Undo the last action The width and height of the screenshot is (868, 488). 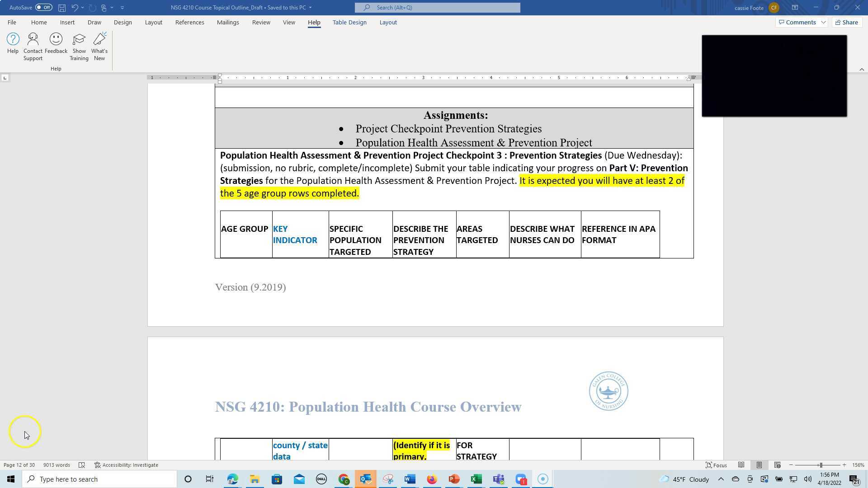[75, 7]
